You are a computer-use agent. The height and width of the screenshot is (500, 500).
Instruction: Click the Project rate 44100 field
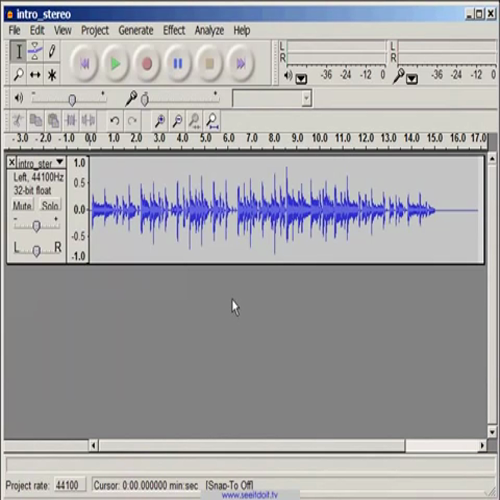(x=69, y=485)
